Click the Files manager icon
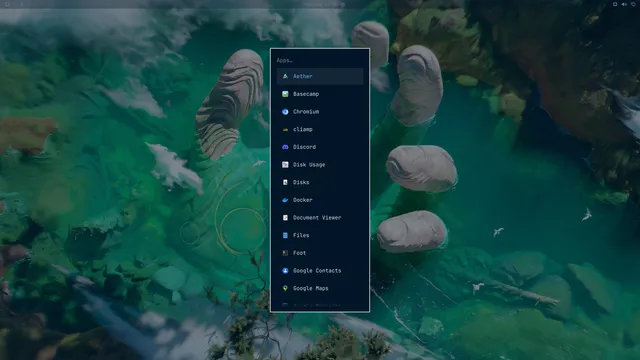640x360 pixels. pyautogui.click(x=285, y=236)
